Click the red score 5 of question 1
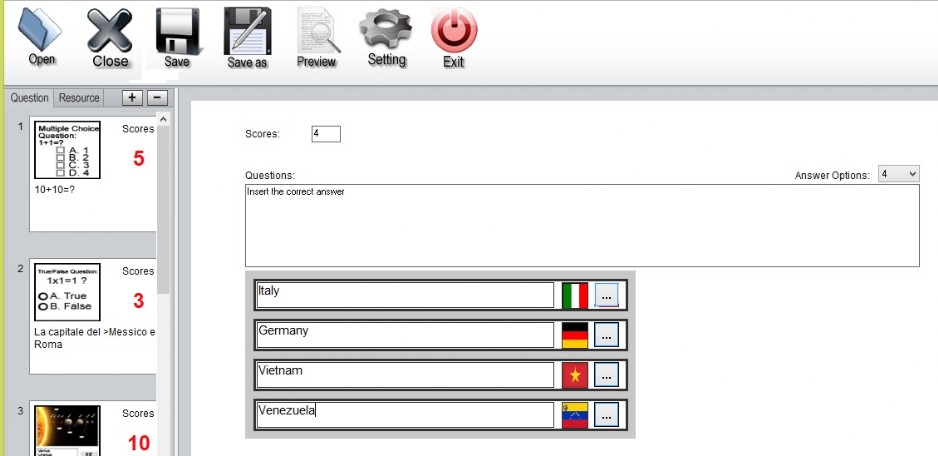Image resolution: width=938 pixels, height=456 pixels. point(138,159)
